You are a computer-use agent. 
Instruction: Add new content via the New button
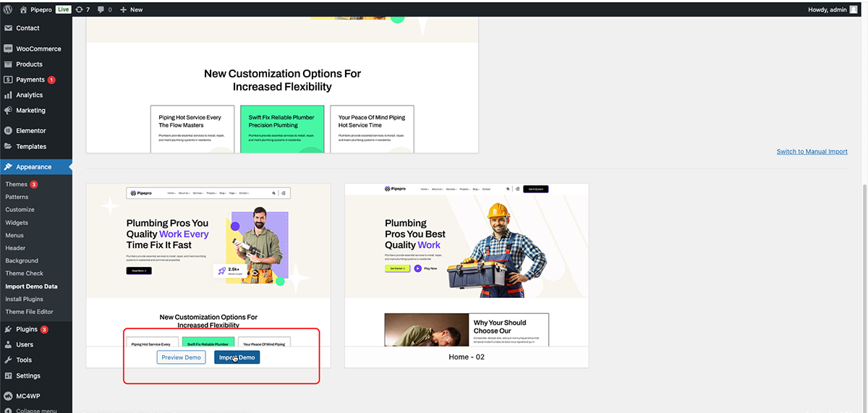(132, 9)
